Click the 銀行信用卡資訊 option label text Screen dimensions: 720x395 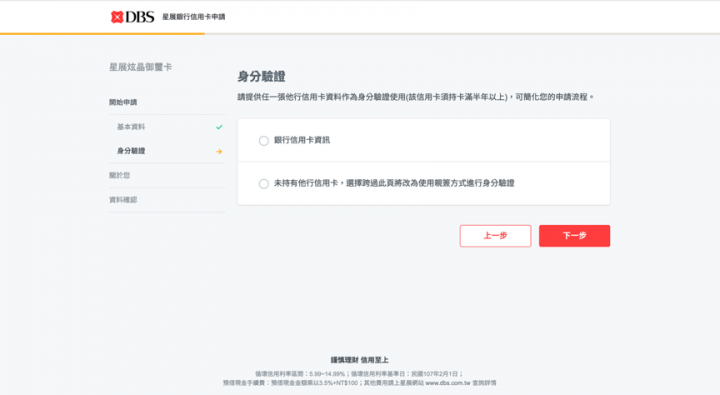tap(302, 140)
